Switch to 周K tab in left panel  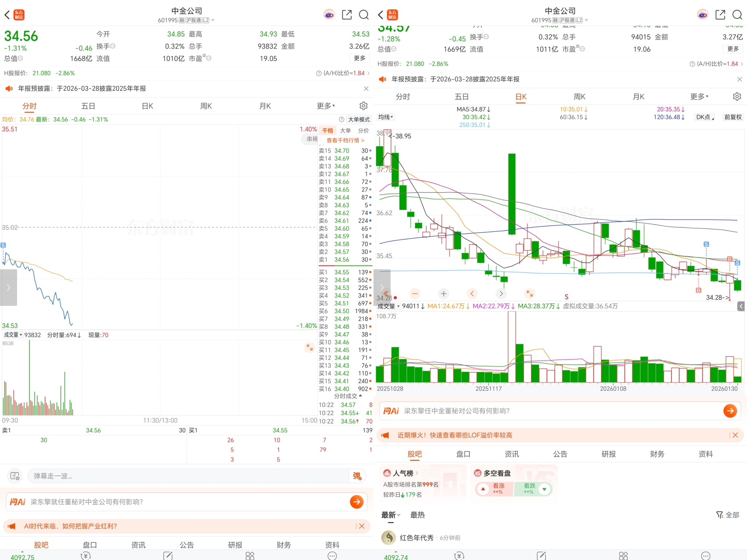(206, 106)
